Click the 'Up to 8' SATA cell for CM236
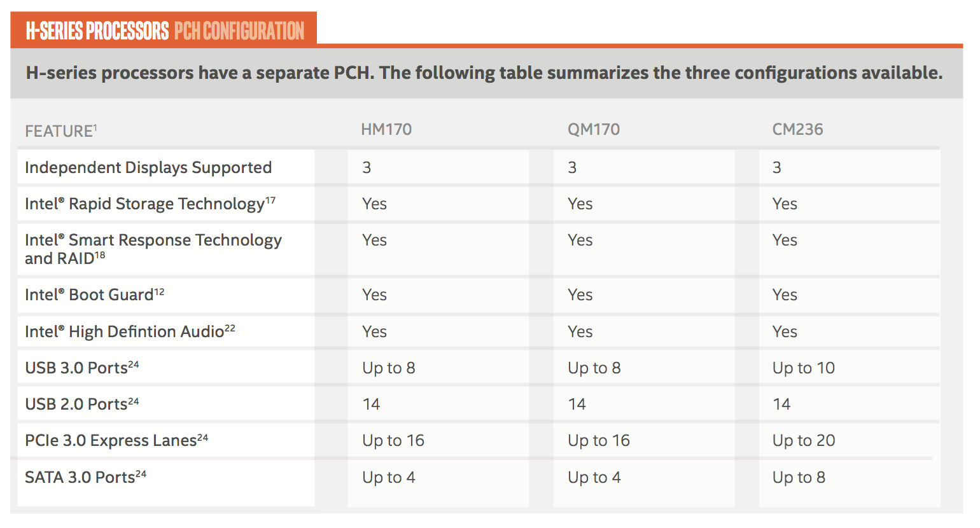 [x=799, y=477]
